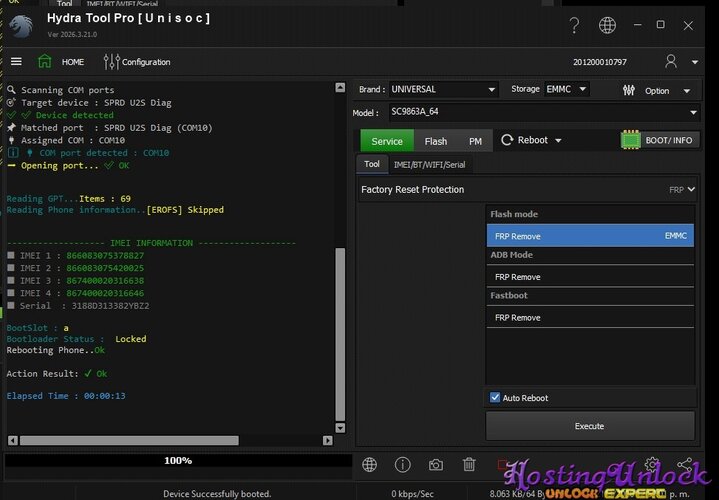Toggle the Auto Reboot checkbox
719x500 pixels.
pos(495,398)
